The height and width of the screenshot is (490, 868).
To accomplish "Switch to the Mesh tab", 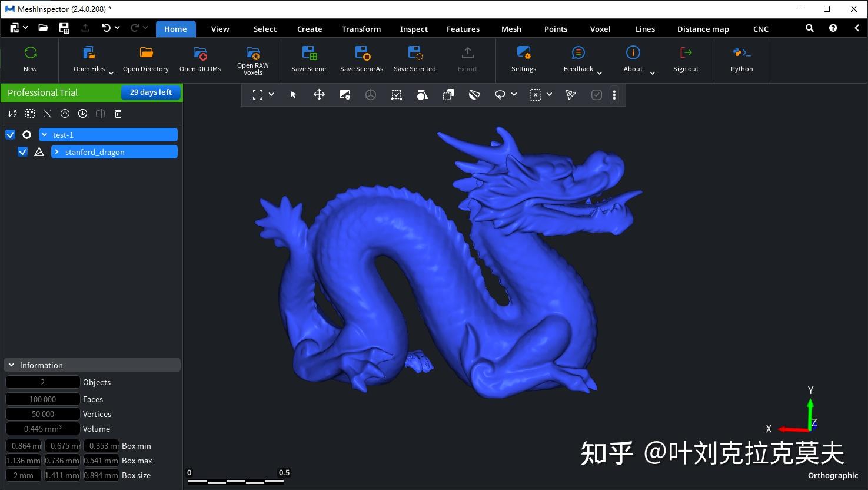I will click(511, 29).
